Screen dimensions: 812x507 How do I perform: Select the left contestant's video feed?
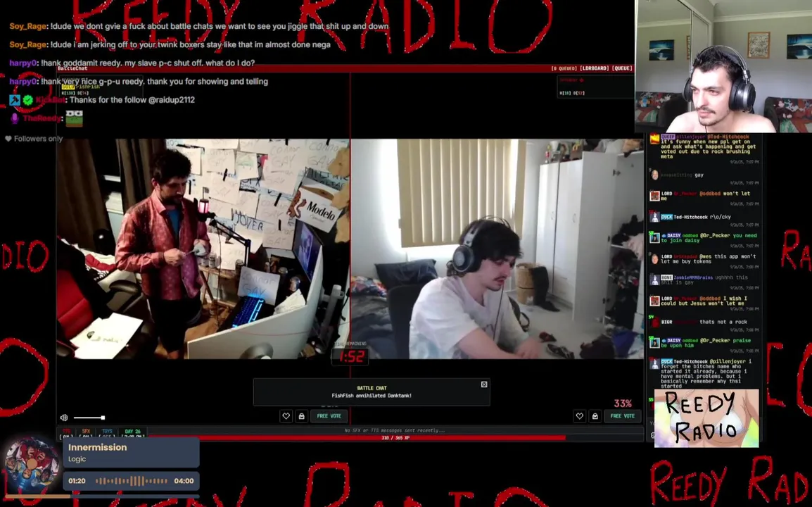click(x=203, y=249)
